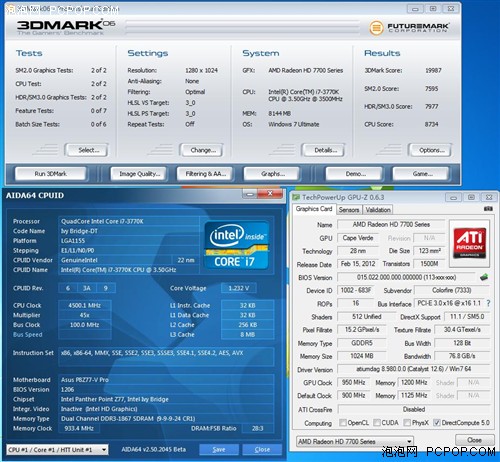This screenshot has height=462, width=500.
Task: Open the Image Quality... button
Action: coord(138,174)
